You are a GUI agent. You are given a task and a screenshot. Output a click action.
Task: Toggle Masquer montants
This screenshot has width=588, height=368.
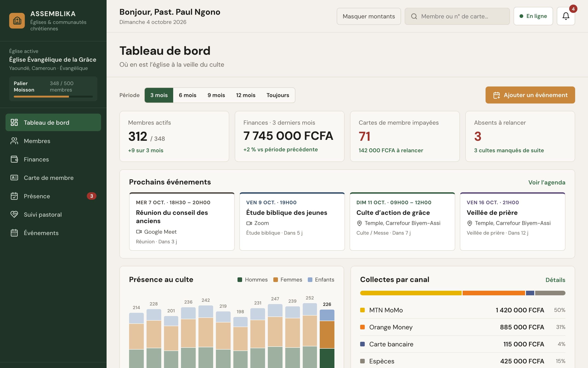pyautogui.click(x=369, y=16)
